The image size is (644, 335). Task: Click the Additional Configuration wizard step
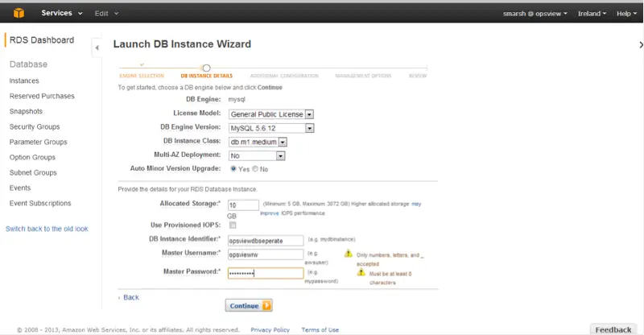coord(284,76)
